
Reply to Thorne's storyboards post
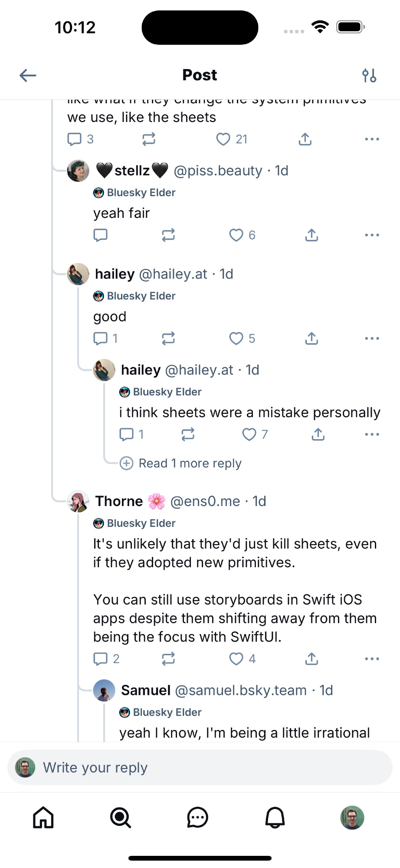click(101, 659)
